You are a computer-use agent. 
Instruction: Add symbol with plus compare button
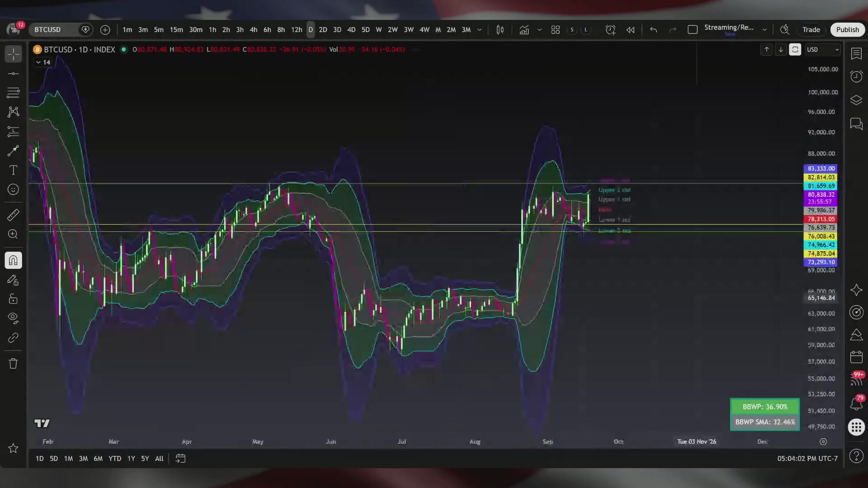point(105,30)
